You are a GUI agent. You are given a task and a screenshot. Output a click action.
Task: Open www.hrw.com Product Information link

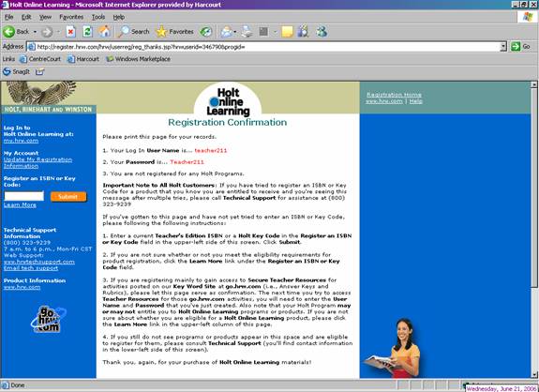coord(22,287)
